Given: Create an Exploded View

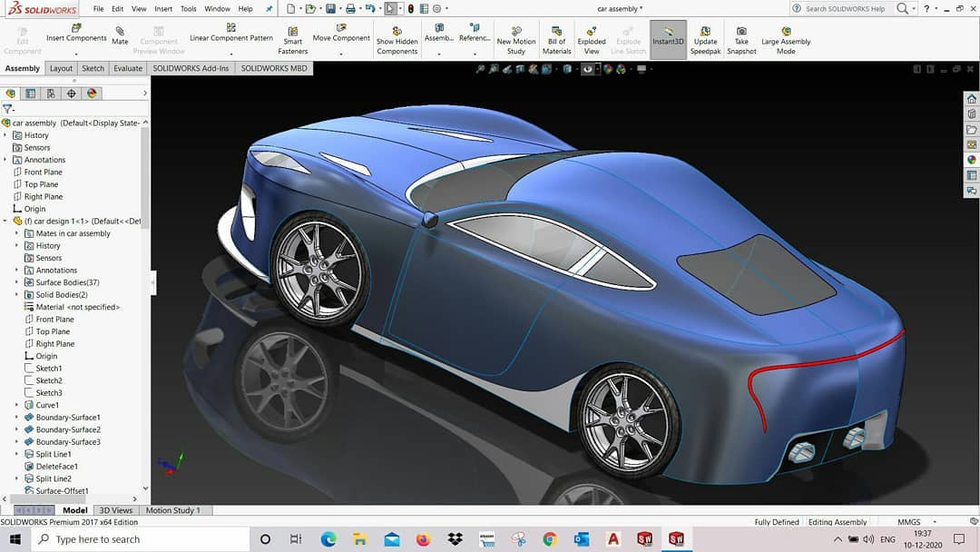Looking at the screenshot, I should pyautogui.click(x=592, y=41).
